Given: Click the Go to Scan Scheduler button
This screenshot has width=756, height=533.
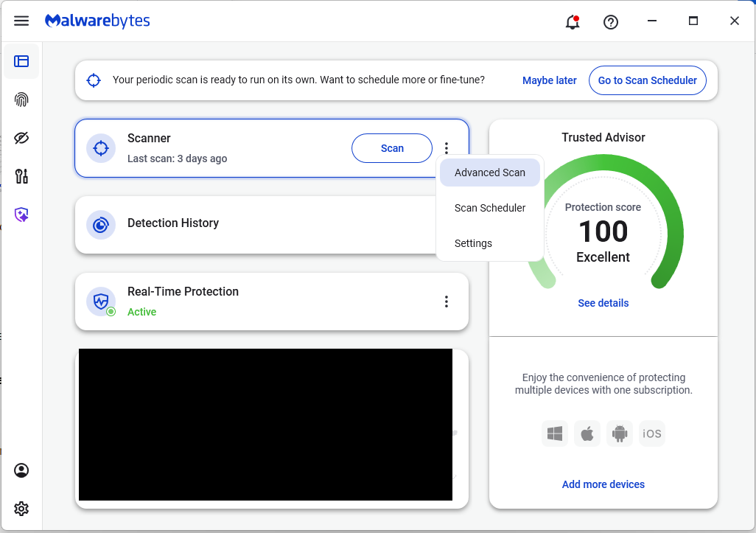Looking at the screenshot, I should tap(647, 80).
